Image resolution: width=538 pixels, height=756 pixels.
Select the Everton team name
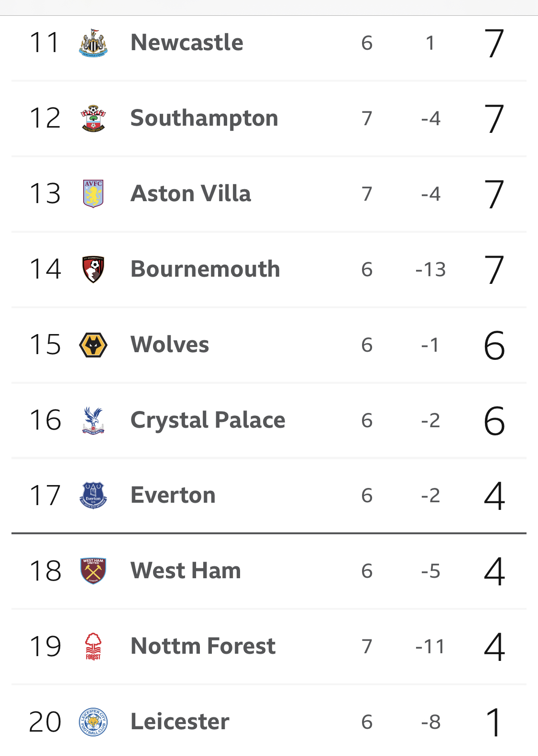pos(173,495)
